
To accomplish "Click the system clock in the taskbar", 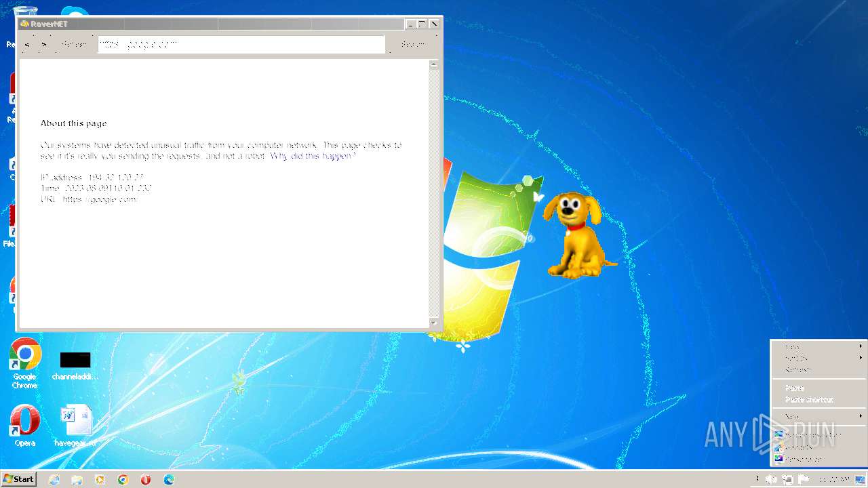I will (835, 479).
